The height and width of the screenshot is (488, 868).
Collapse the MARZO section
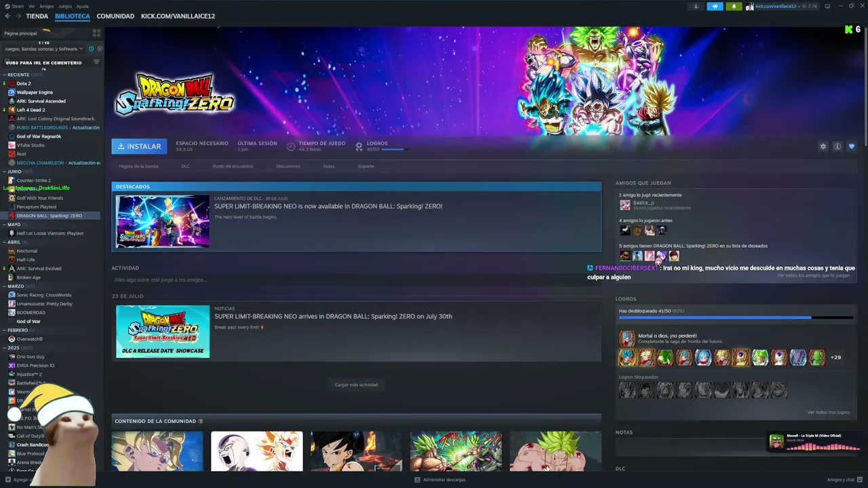coord(5,286)
